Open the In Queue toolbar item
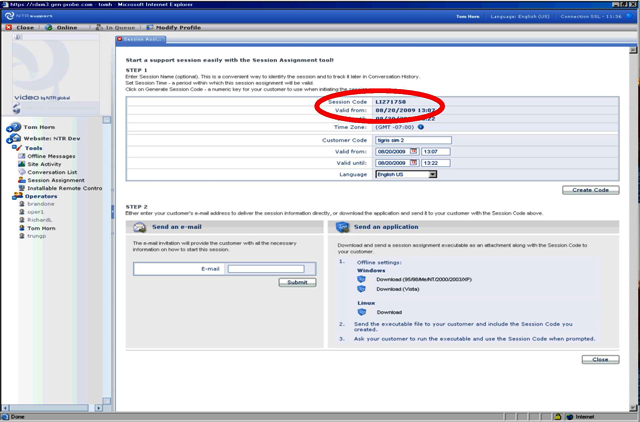The height and width of the screenshot is (422, 640). click(x=118, y=27)
